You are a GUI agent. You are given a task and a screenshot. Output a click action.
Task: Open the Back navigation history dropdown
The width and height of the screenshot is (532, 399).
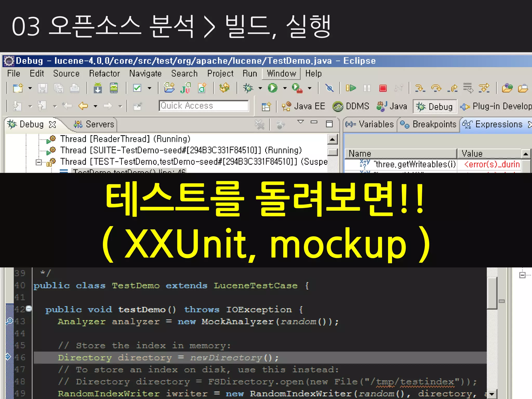pos(96,106)
